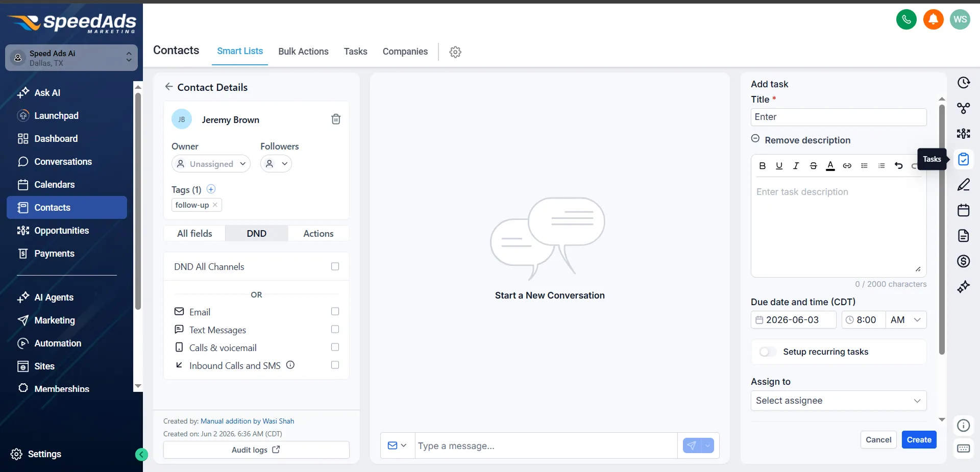Open the Notes pencil icon in right rail
Viewport: 980px width, 472px height.
click(963, 185)
